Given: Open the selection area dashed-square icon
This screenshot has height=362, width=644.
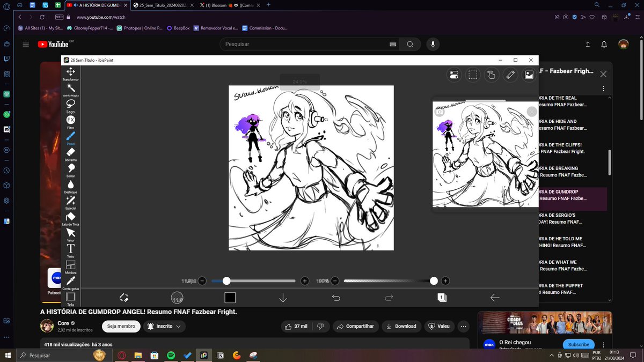Looking at the screenshot, I should (473, 75).
